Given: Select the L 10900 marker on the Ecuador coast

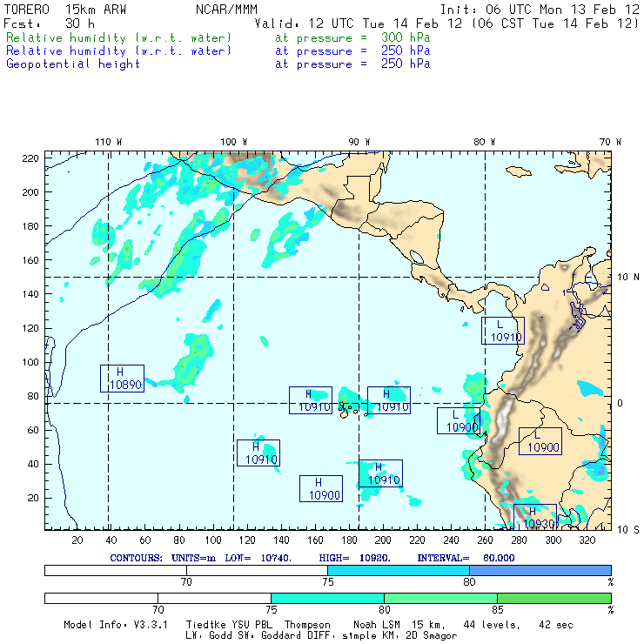Looking at the screenshot, I should (x=458, y=420).
